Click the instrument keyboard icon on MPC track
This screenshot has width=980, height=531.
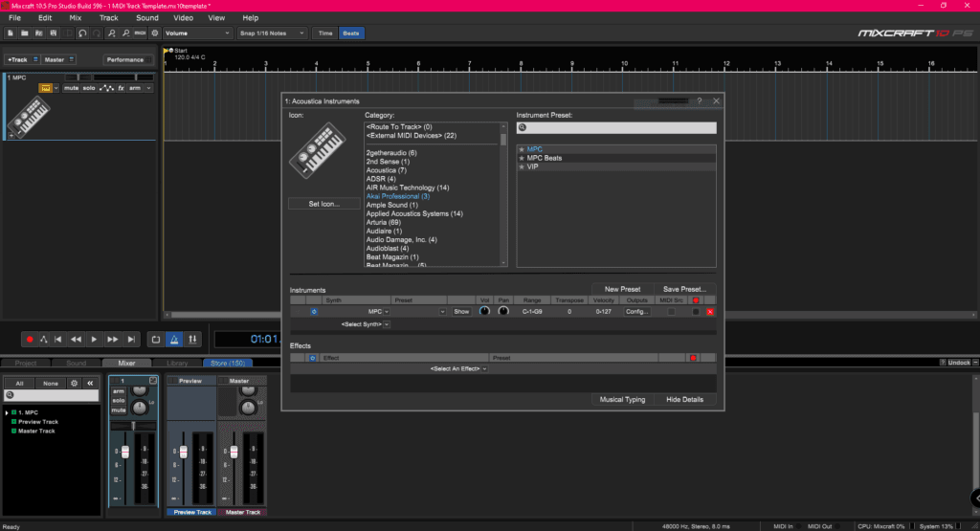point(45,88)
